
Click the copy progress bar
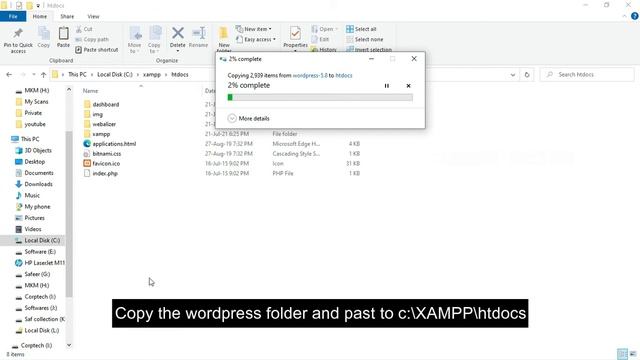point(320,97)
